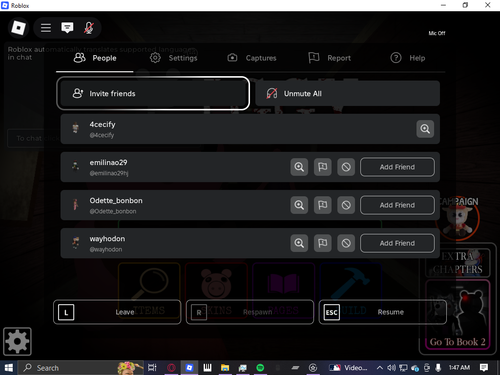Add Odette_bonbon as a friend
Viewport: 500px width, 375px height.
(397, 205)
